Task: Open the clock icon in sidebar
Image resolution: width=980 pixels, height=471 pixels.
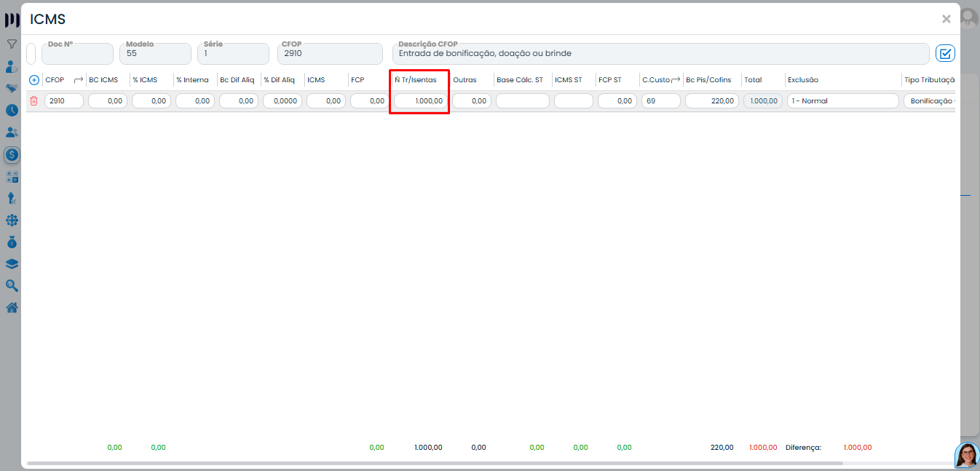Action: (x=12, y=111)
